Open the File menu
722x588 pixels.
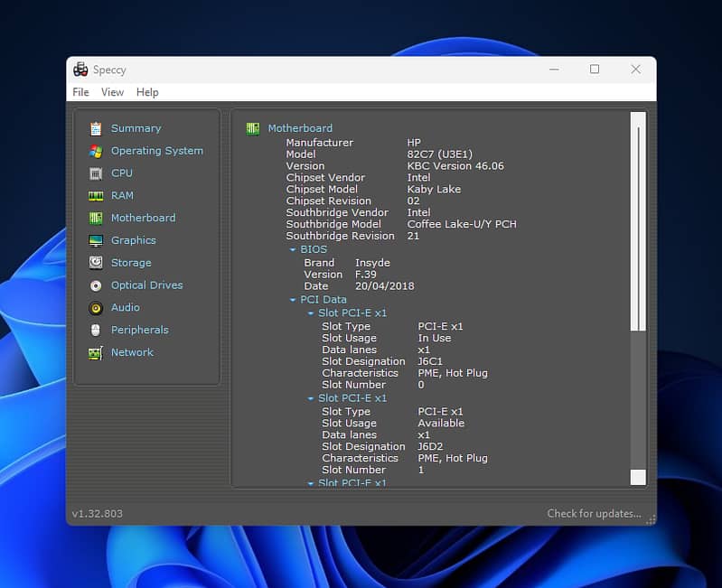click(x=80, y=92)
